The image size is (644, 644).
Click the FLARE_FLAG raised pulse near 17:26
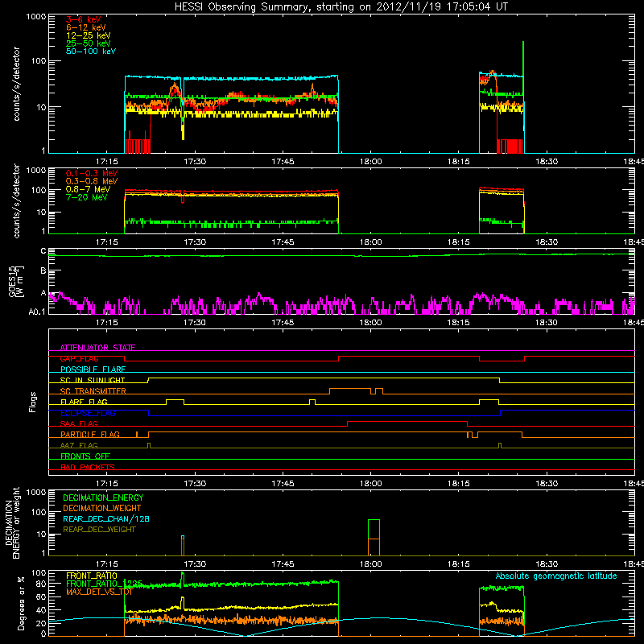coord(175,399)
